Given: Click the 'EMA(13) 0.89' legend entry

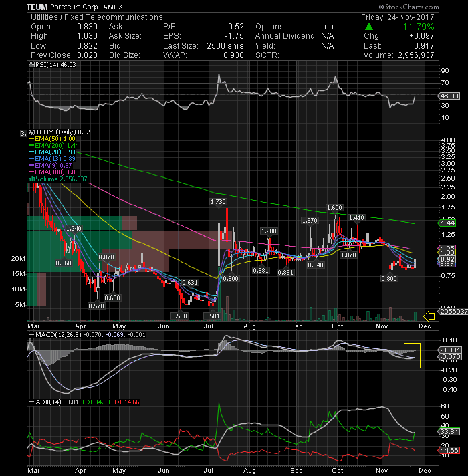Looking at the screenshot, I should pyautogui.click(x=55, y=158).
